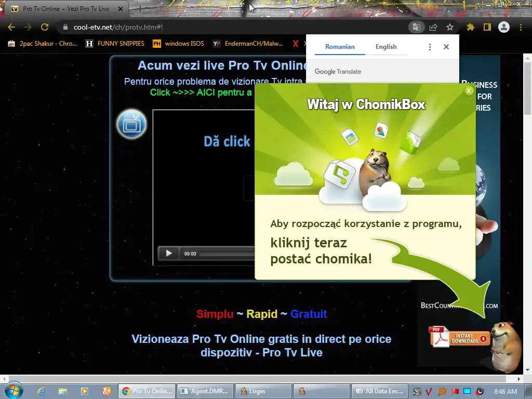Open a new tab with the plus button
The width and height of the screenshot is (532, 399).
point(140,9)
